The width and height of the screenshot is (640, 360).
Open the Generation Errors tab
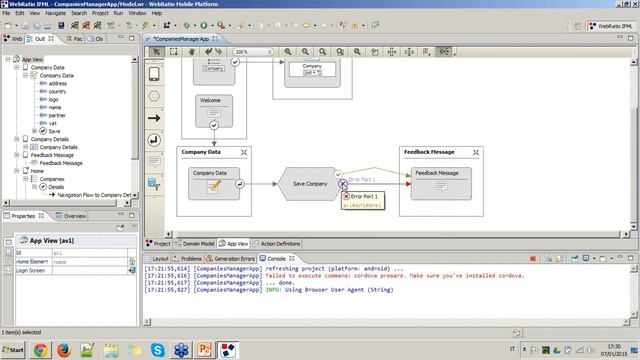coord(231,259)
